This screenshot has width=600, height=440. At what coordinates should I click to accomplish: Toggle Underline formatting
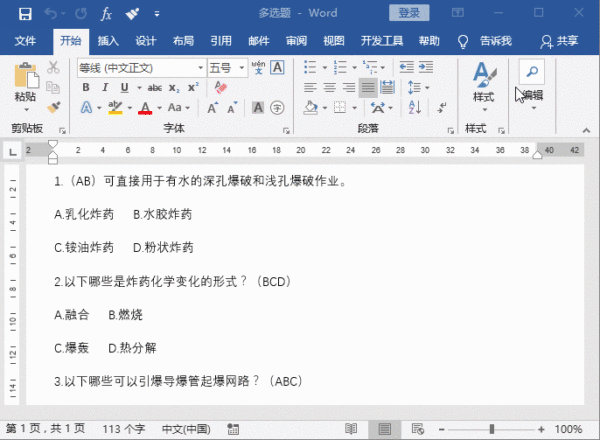[x=124, y=88]
